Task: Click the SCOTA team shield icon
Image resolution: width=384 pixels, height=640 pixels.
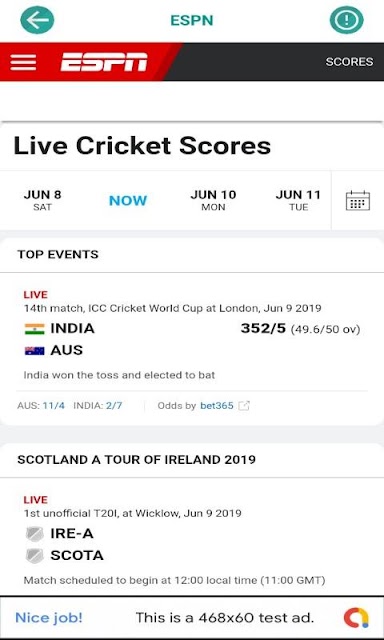Action: (x=34, y=556)
